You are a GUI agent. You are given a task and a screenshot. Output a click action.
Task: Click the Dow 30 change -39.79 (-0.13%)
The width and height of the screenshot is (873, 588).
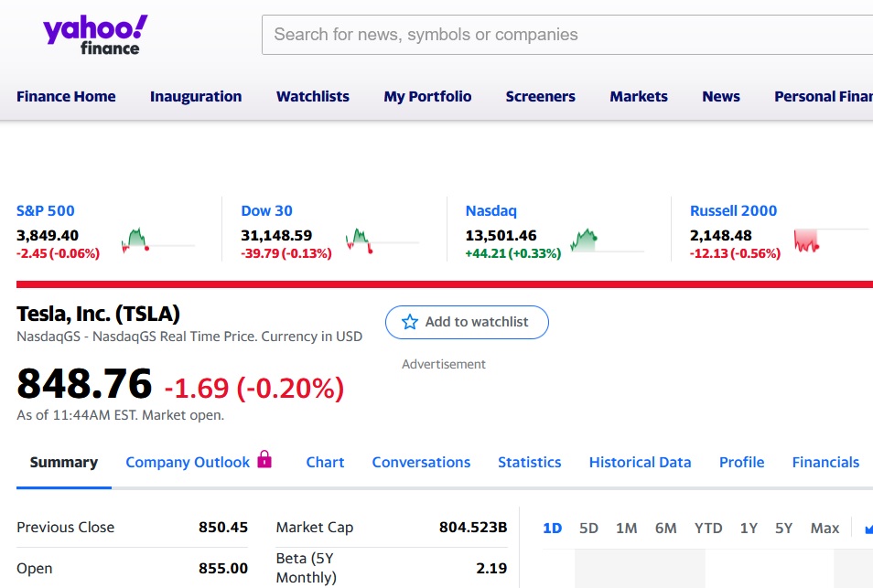point(286,253)
